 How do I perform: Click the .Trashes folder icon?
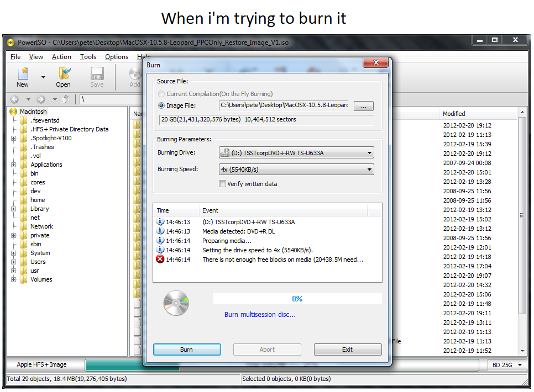point(24,147)
